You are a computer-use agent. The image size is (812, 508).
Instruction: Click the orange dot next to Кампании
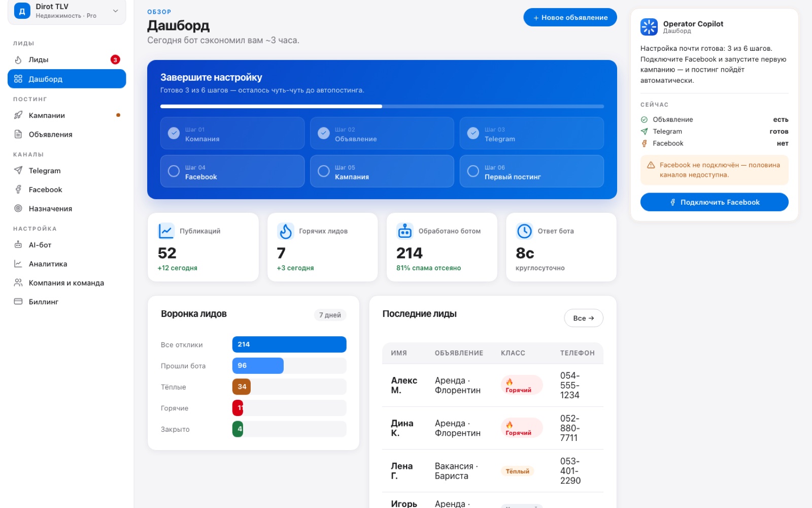click(118, 115)
